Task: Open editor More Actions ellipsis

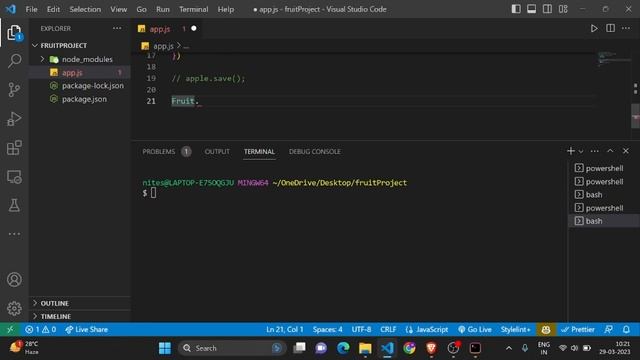Action: pyautogui.click(x=626, y=28)
